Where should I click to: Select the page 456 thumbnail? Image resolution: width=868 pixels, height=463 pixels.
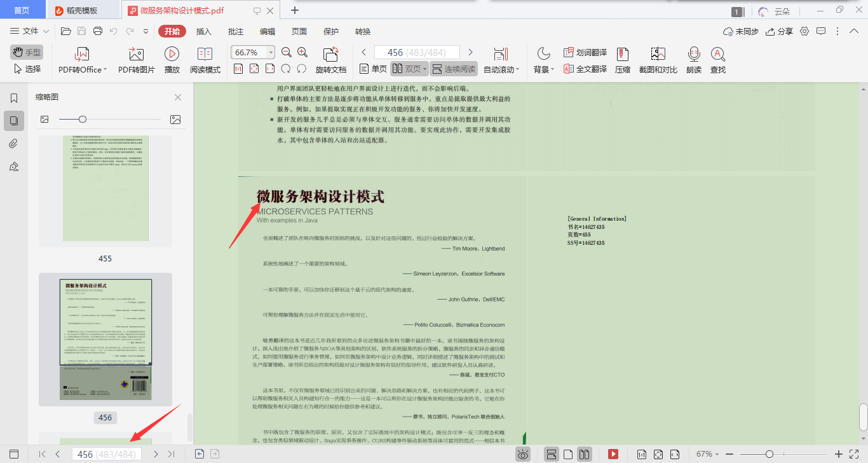coord(105,340)
